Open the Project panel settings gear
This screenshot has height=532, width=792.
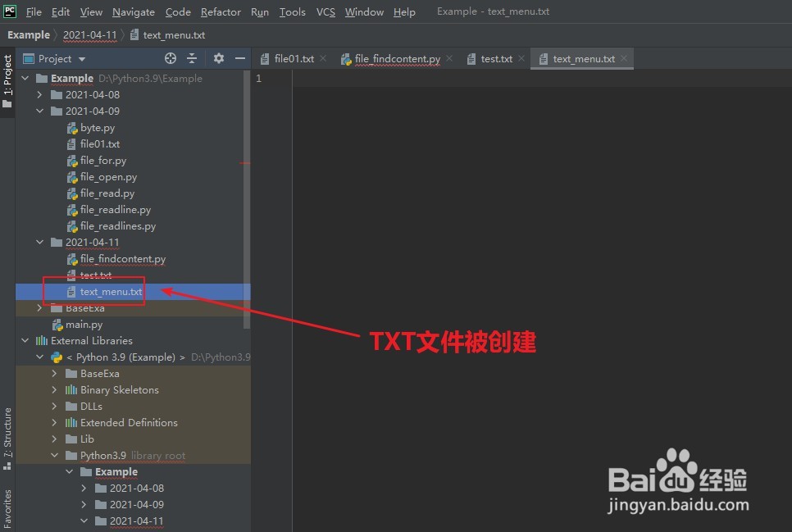click(218, 58)
